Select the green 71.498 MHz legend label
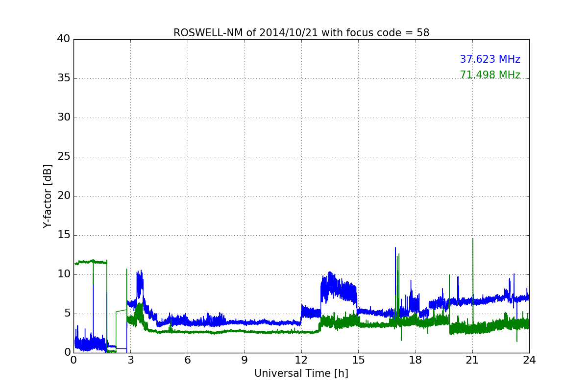The height and width of the screenshot is (392, 588). [x=490, y=75]
